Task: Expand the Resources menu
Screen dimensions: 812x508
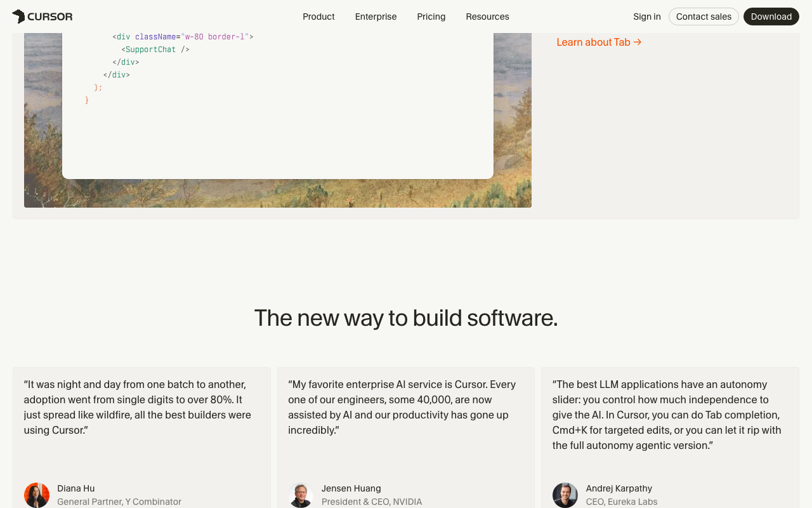Action: (487, 17)
